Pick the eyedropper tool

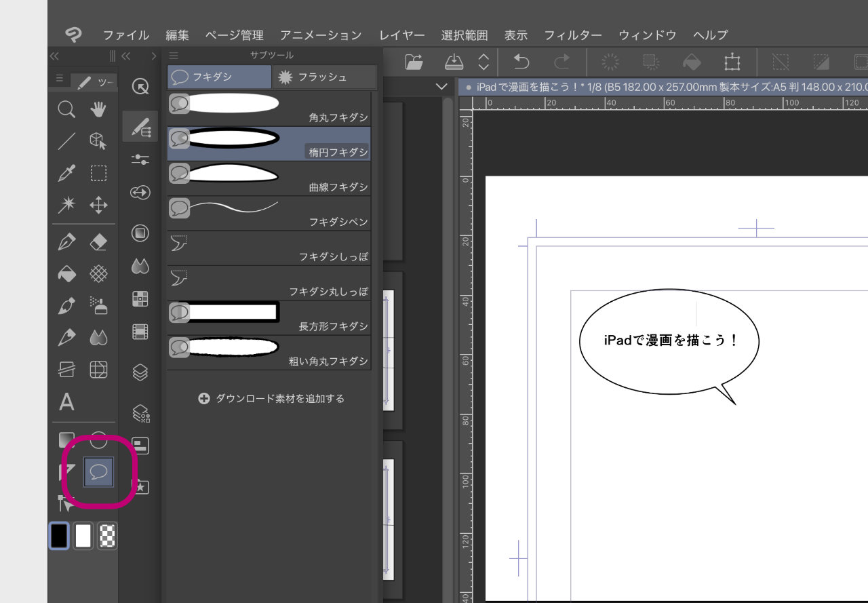point(66,173)
